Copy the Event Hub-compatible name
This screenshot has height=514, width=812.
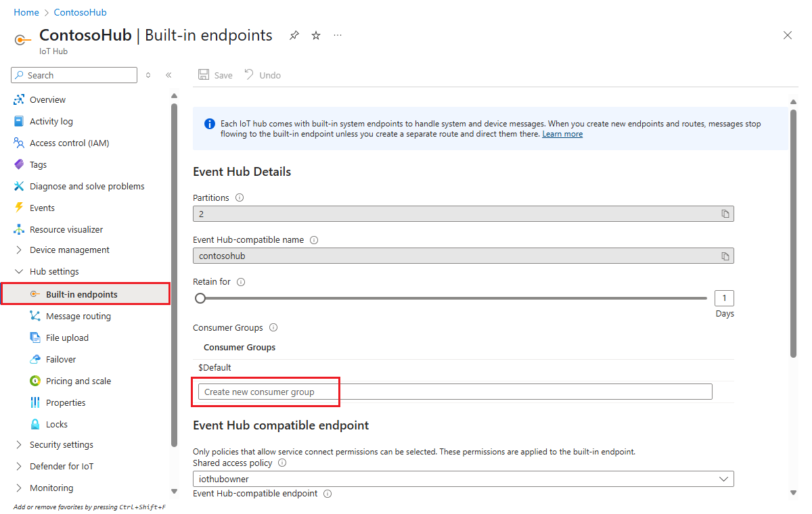pyautogui.click(x=725, y=255)
